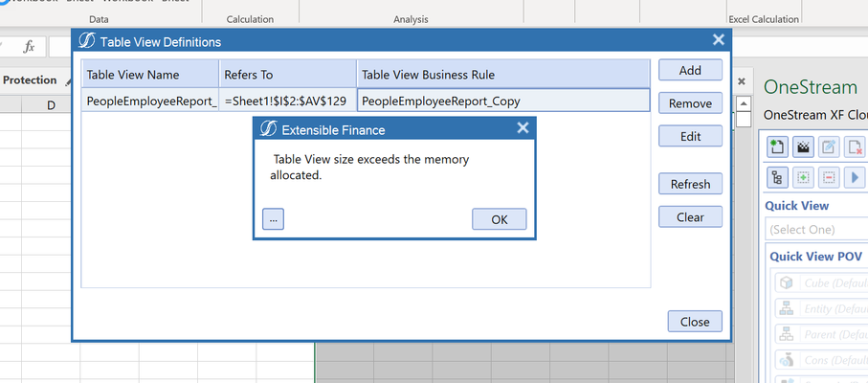Clear the table view definitions
This screenshot has width=868, height=383.
690,217
